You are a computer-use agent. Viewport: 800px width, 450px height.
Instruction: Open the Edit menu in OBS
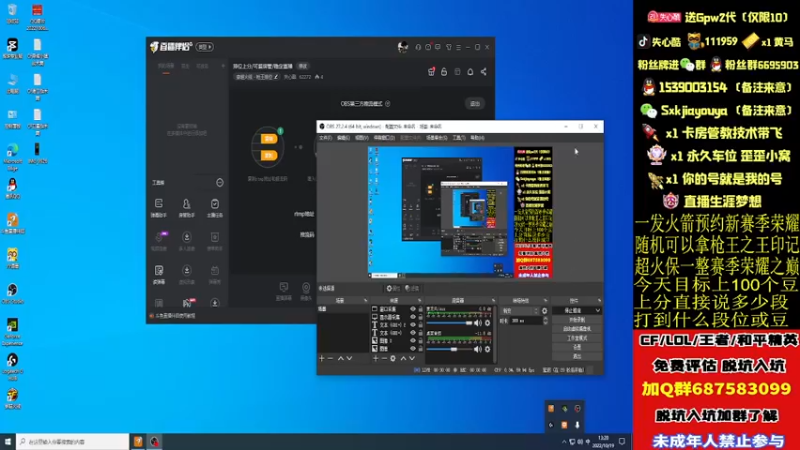343,138
